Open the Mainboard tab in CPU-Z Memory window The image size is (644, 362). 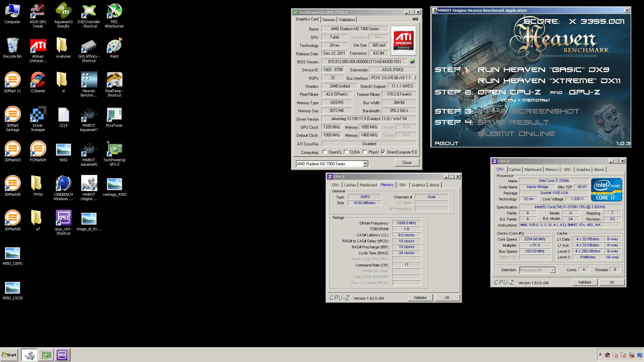coord(368,185)
